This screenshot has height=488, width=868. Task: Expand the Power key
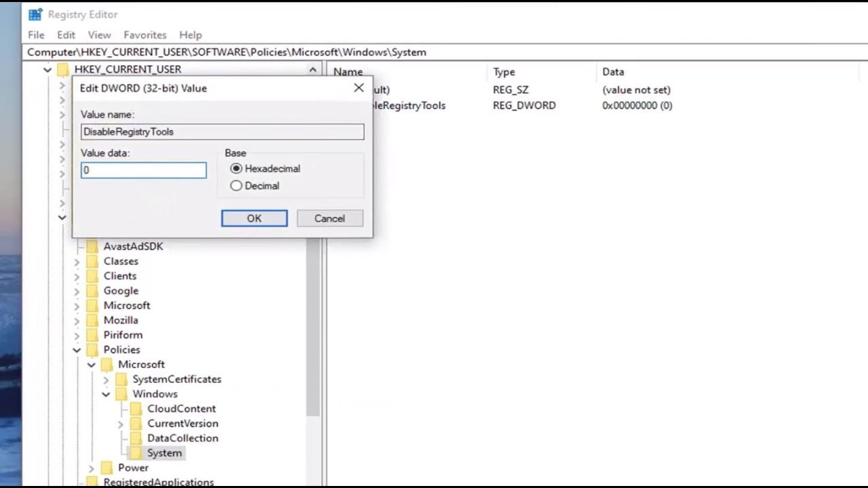pos(92,468)
